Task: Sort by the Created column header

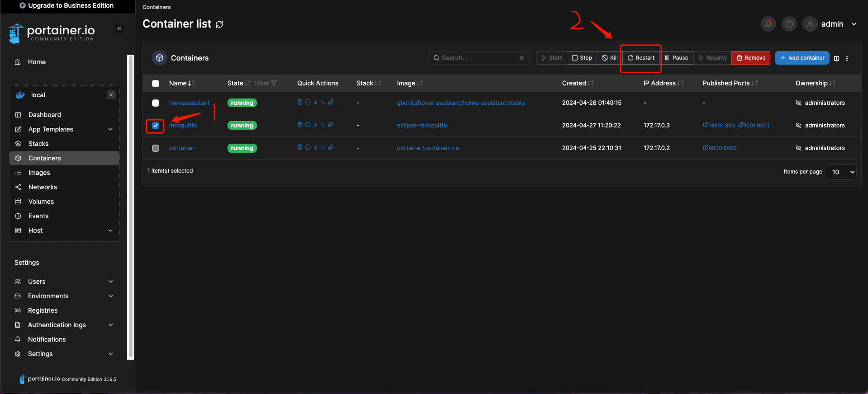Action: [x=578, y=83]
